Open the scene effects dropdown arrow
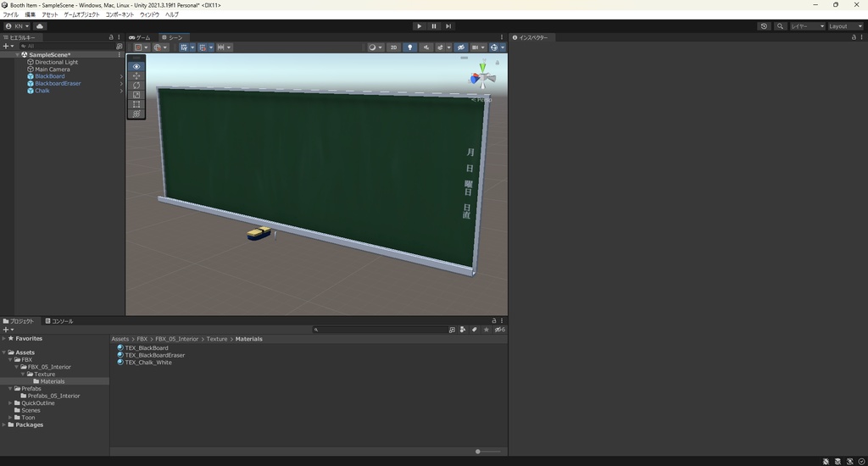 click(x=449, y=47)
